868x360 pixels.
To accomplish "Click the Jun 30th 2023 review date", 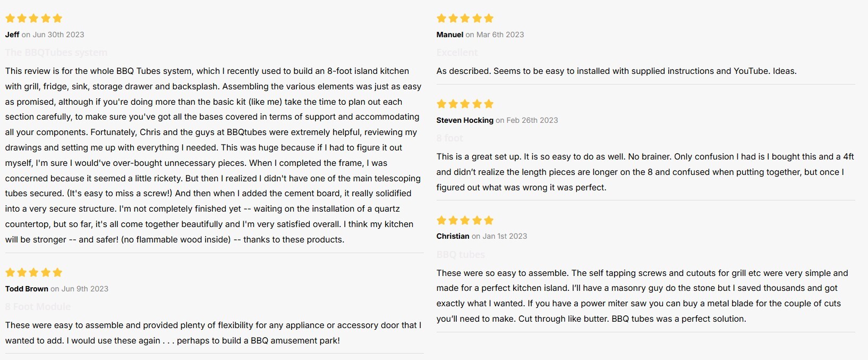I will (x=58, y=35).
